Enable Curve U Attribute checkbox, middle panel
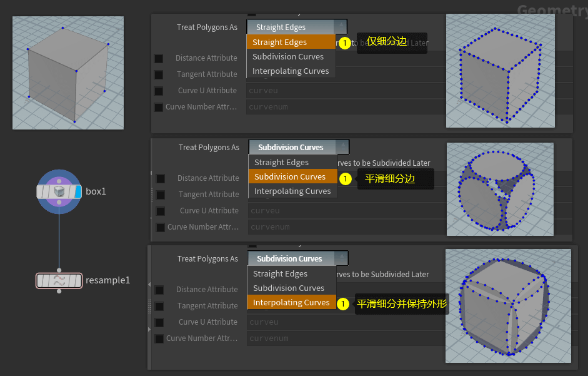The height and width of the screenshot is (376, 588). point(161,211)
